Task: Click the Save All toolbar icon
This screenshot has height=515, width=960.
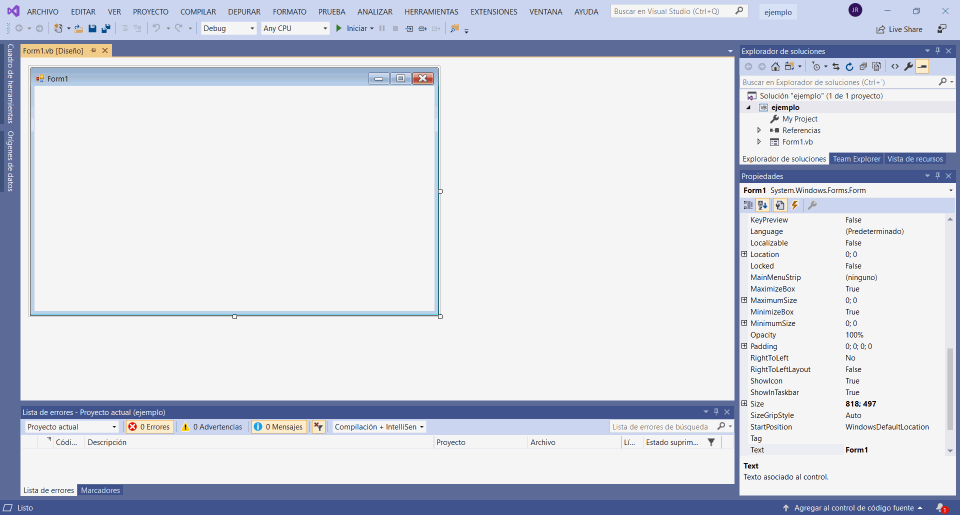Action: [105, 28]
